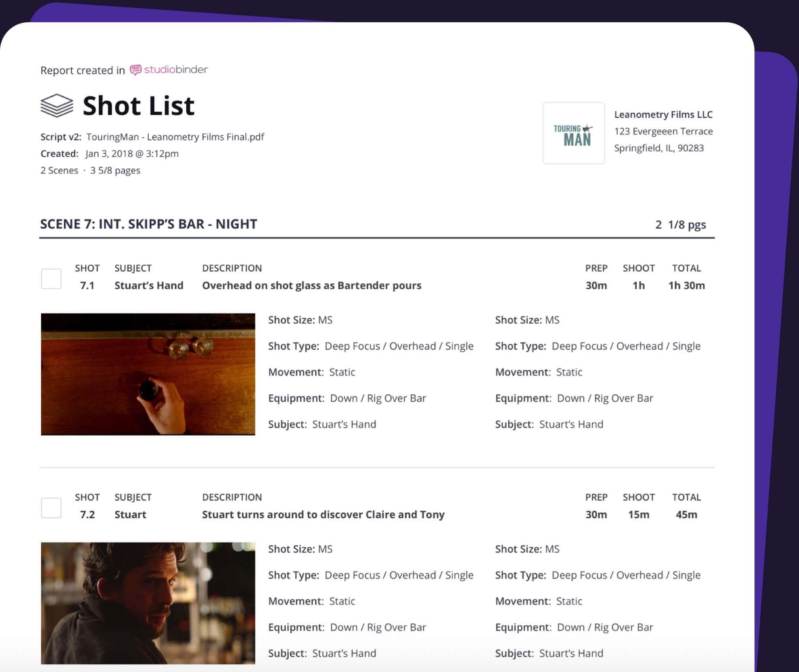The image size is (799, 672).
Task: Open the Created date entry
Action: 132,153
